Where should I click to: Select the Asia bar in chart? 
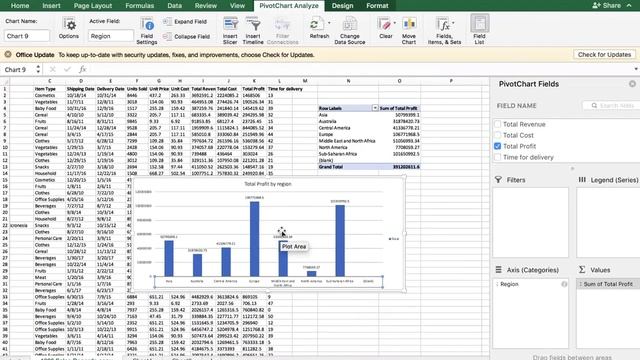[169, 258]
